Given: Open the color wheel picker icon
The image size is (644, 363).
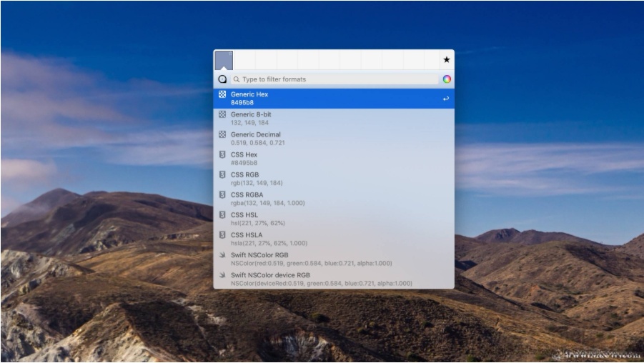Looking at the screenshot, I should pos(447,79).
